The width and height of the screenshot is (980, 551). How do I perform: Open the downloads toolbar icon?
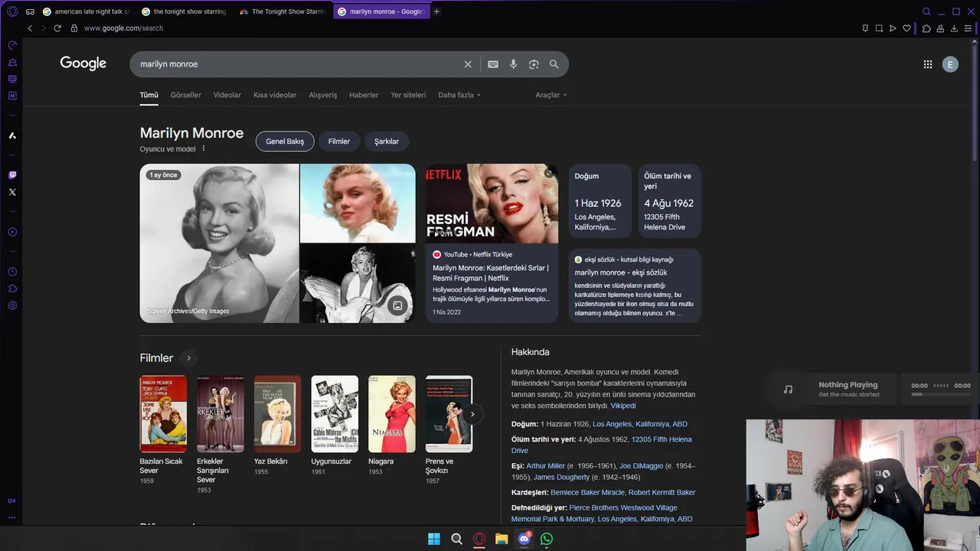point(954,28)
